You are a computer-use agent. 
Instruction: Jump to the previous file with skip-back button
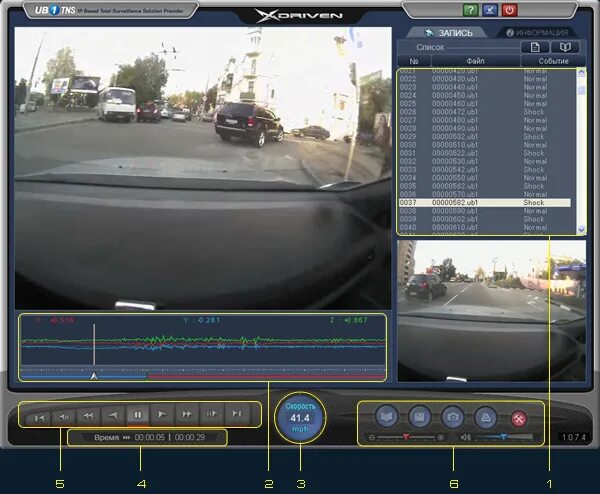39,416
